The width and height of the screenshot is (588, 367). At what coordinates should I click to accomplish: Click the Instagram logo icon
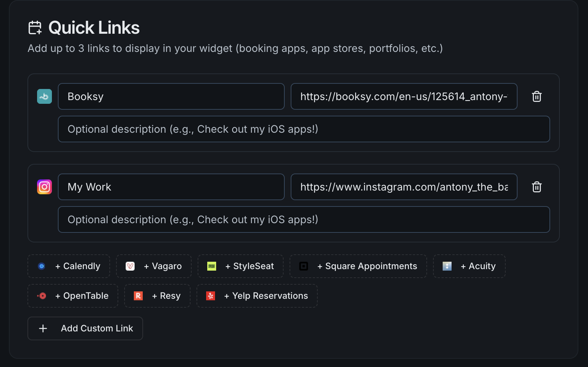44,187
